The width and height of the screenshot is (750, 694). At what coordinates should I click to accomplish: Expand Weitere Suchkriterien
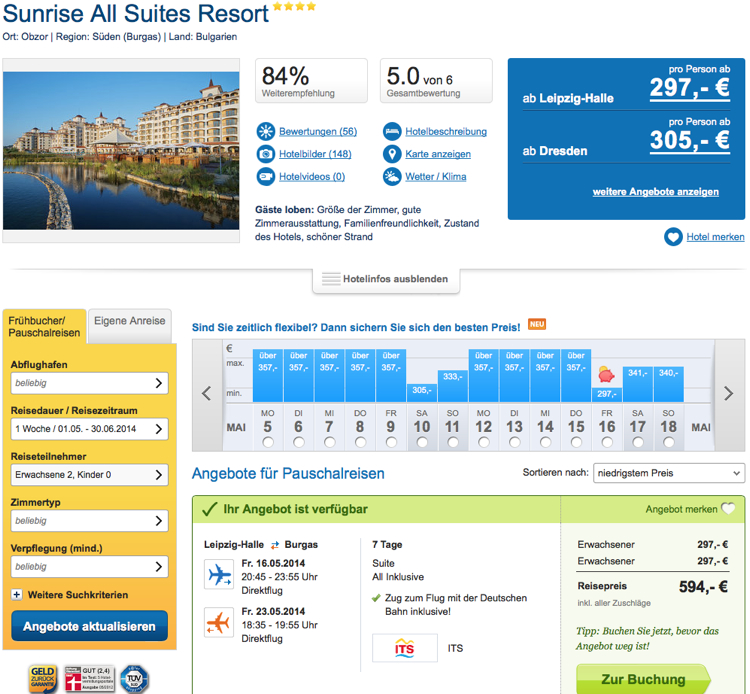77,595
